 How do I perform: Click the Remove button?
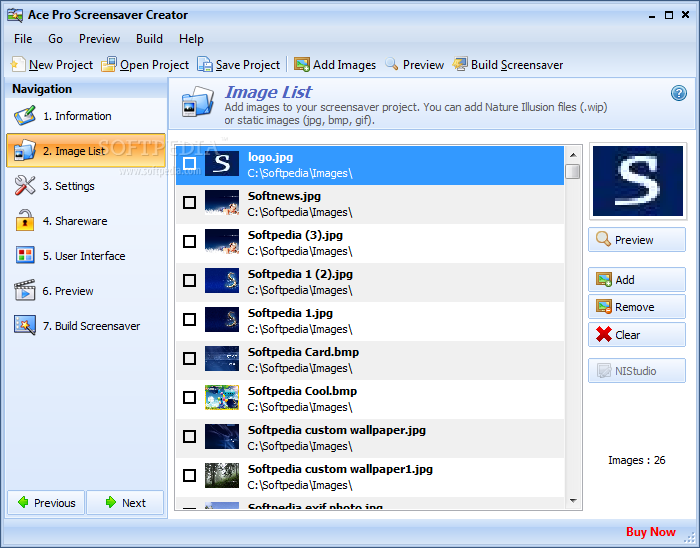point(637,307)
